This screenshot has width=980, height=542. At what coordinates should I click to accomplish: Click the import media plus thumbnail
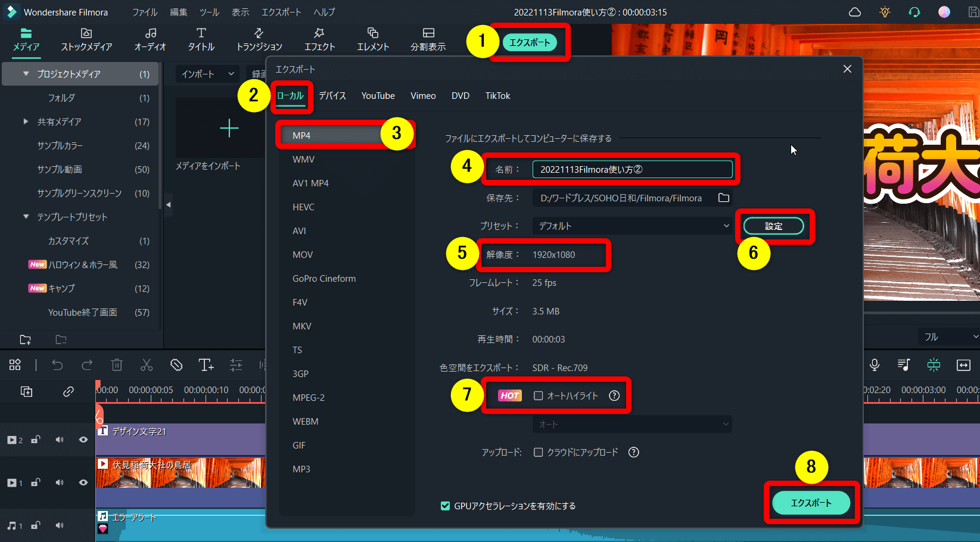(x=229, y=128)
